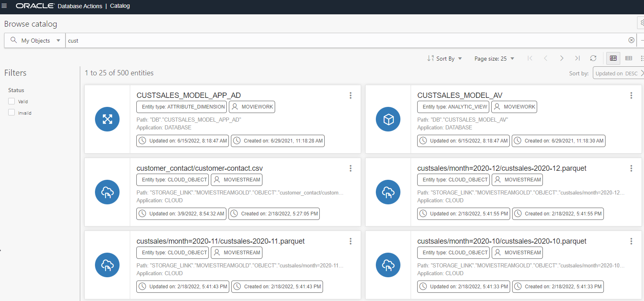Click Updated on 3/9/2022, 8:54:32 AM chip

coord(181,214)
